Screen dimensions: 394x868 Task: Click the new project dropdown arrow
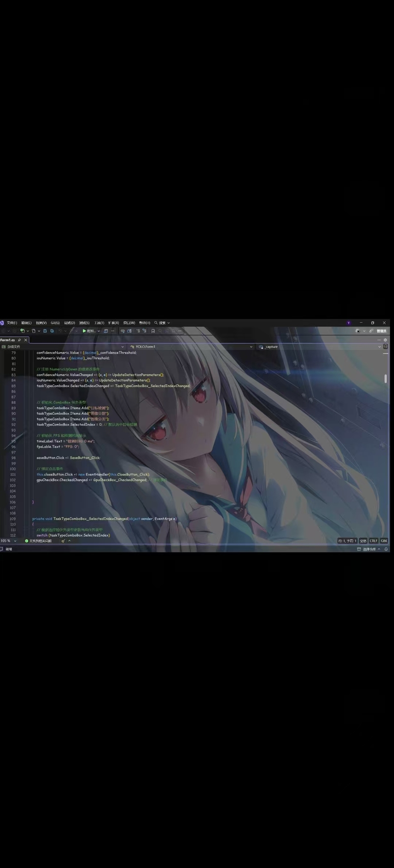tap(28, 331)
